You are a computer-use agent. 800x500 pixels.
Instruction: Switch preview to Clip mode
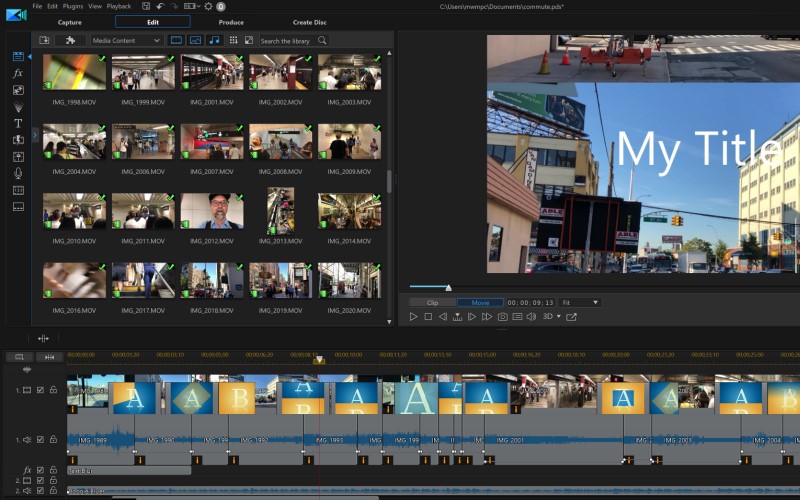coord(432,302)
